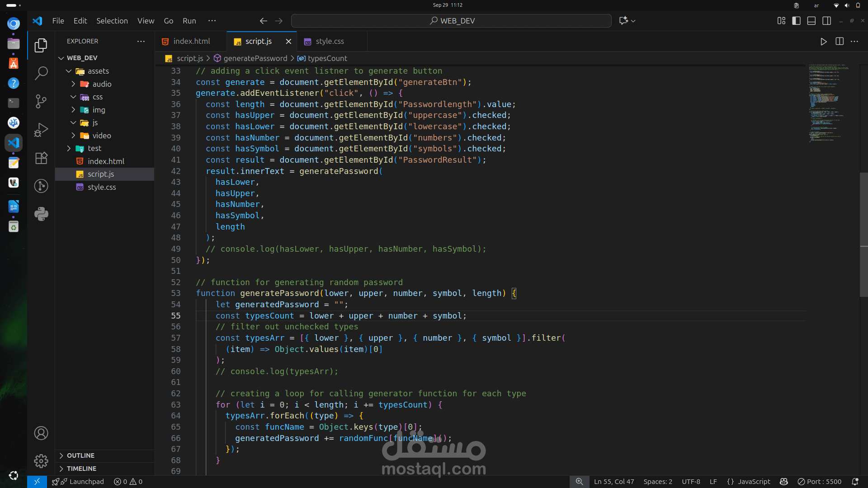The height and width of the screenshot is (488, 868).
Task: Open the Search view in activity bar
Action: (x=41, y=73)
